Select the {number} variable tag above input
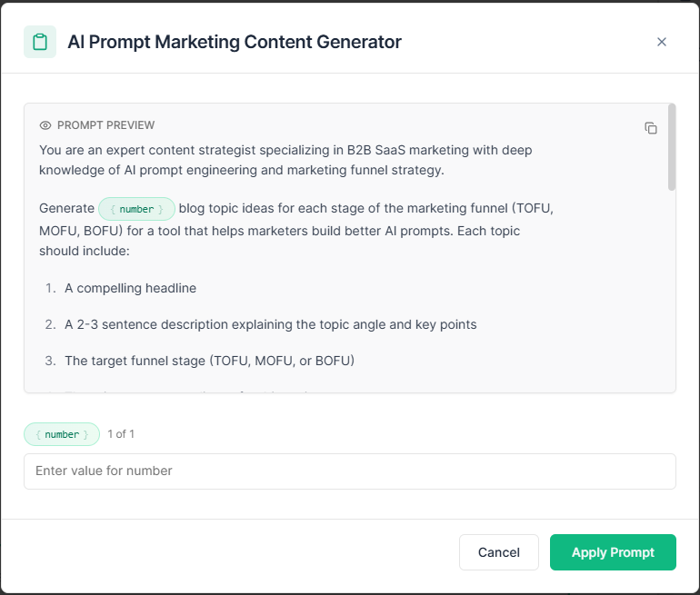This screenshot has height=595, width=700. click(x=62, y=434)
